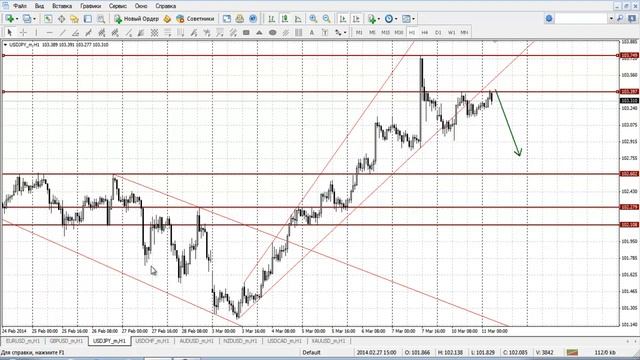Image resolution: width=640 pixels, height=360 pixels.
Task: Switch timeframe to D1
Action: [x=438, y=32]
